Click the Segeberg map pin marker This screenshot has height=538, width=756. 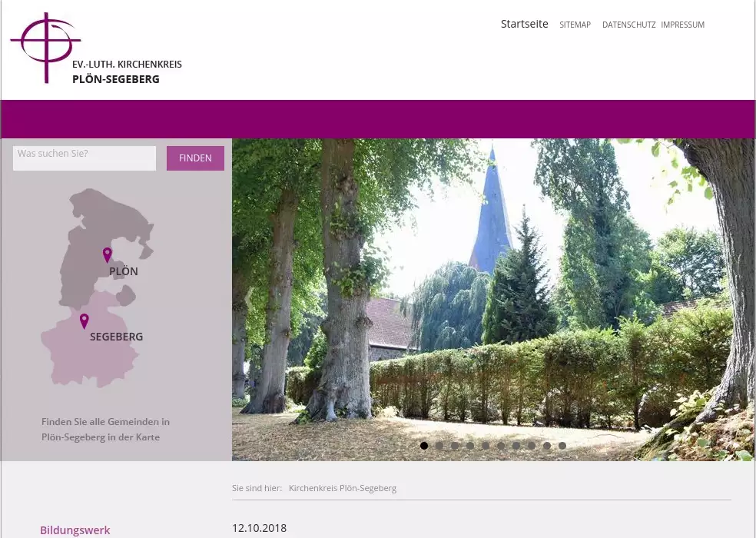(x=84, y=320)
